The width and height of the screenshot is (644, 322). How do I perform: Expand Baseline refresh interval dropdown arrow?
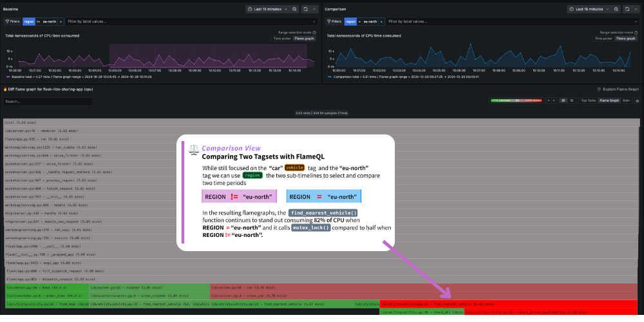point(313,10)
